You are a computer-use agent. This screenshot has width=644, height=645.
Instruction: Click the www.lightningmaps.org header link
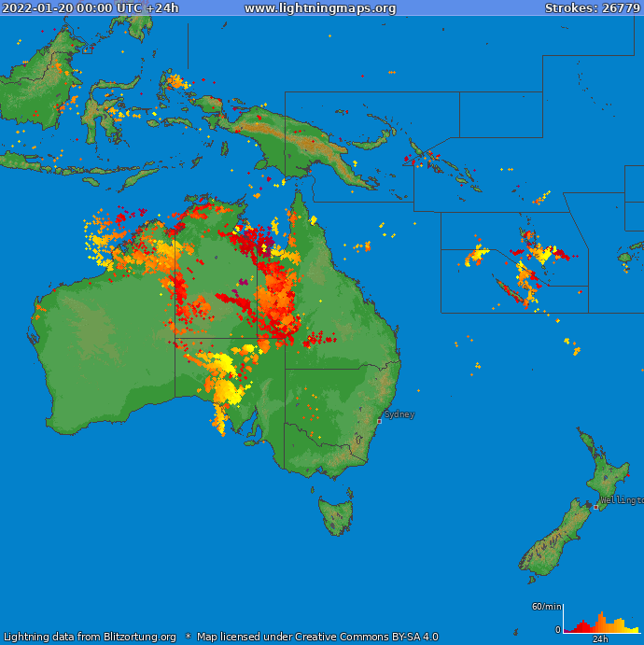tap(320, 8)
